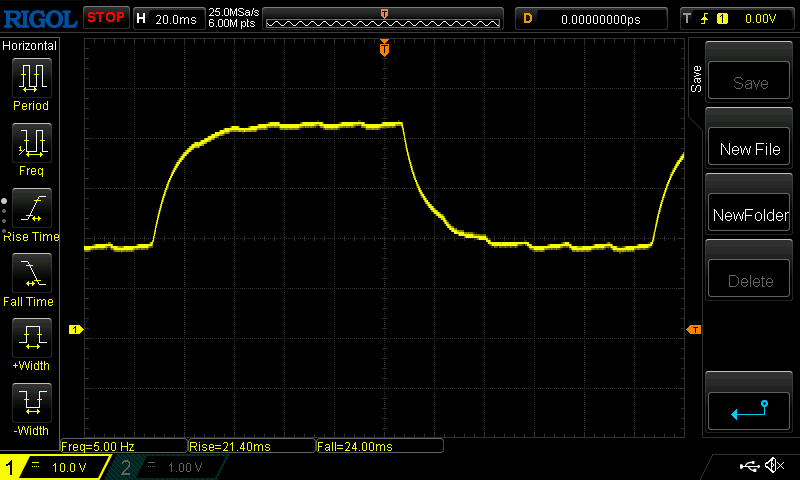This screenshot has width=800, height=480.
Task: Click the trigger source channel 1 badge
Action: click(x=722, y=19)
